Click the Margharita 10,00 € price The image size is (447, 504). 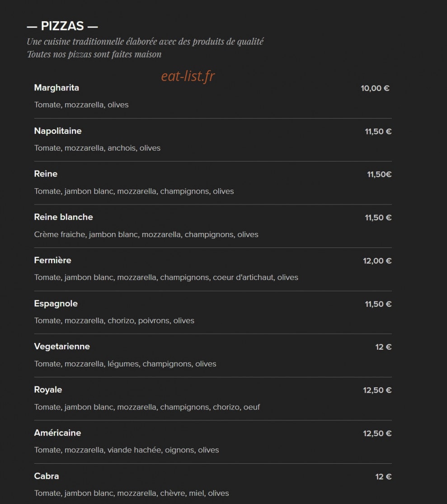coord(375,88)
